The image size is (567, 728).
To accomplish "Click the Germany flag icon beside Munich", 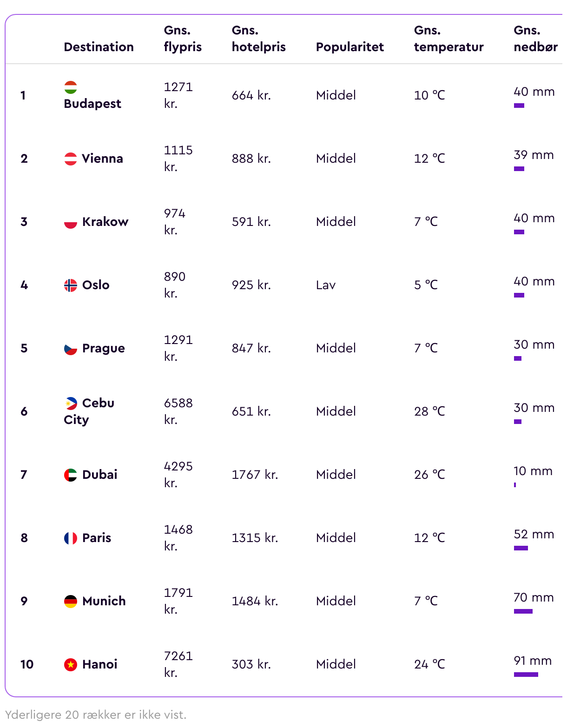I will [x=71, y=601].
